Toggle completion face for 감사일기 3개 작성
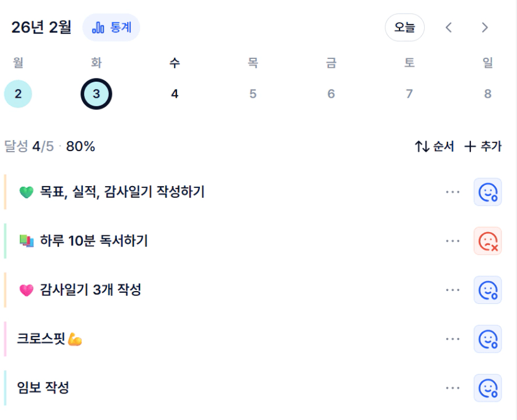Screen dimensions: 517x420 tap(487, 290)
